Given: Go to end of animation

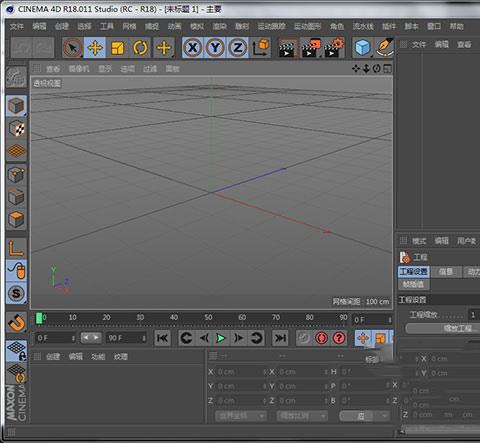Looking at the screenshot, I should pos(280,338).
